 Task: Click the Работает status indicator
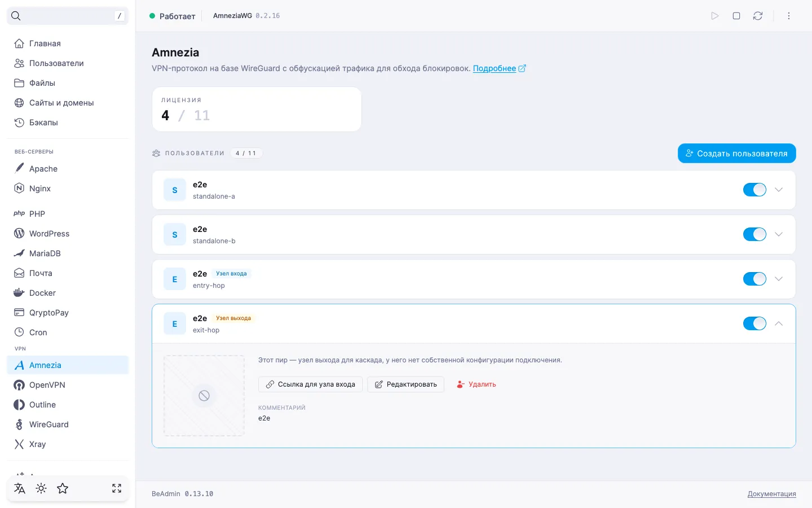173,16
